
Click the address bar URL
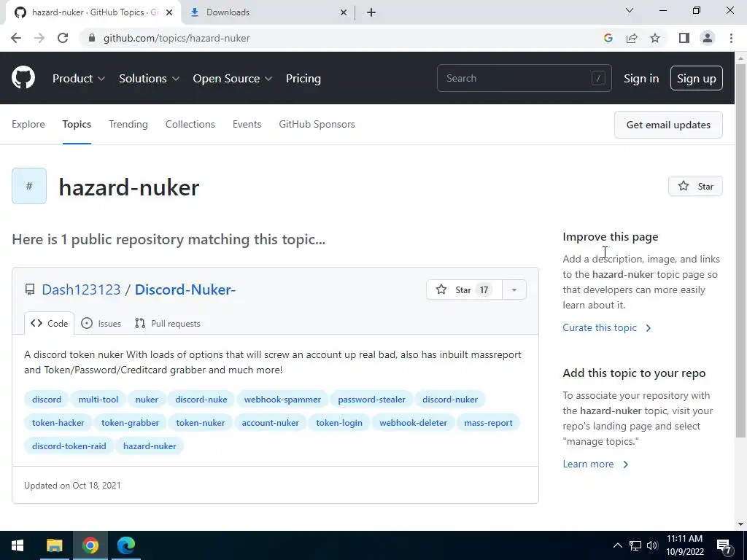(177, 38)
